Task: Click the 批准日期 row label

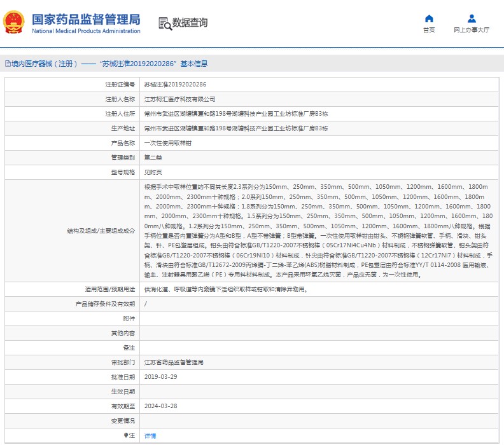Action: 123,377
